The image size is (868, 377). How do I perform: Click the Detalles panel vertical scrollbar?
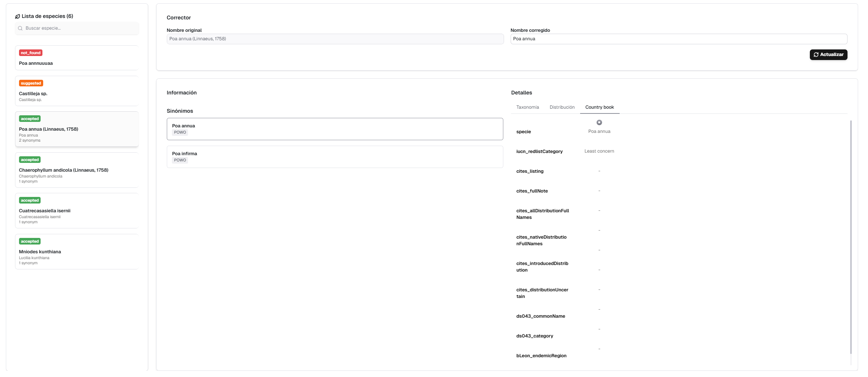(851, 237)
